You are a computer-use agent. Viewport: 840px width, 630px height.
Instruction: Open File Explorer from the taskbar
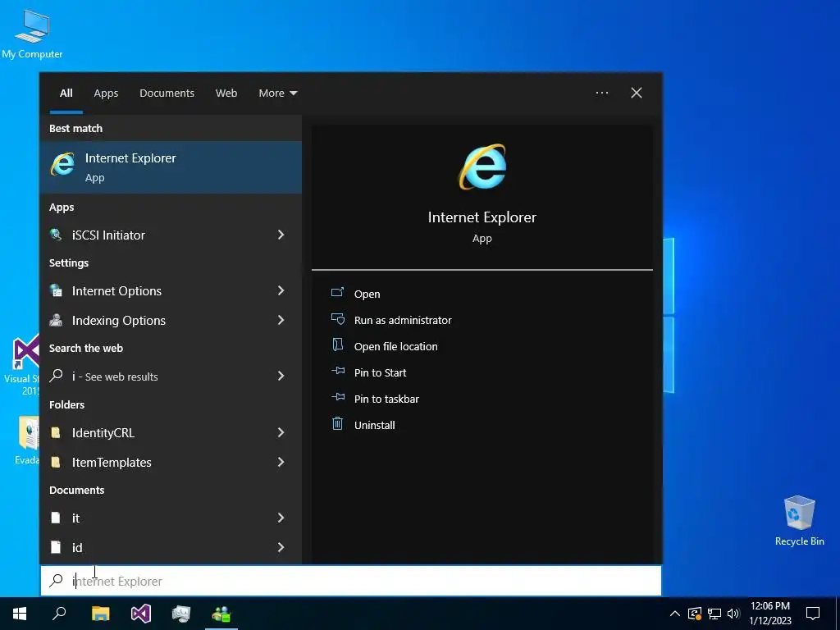[100, 614]
